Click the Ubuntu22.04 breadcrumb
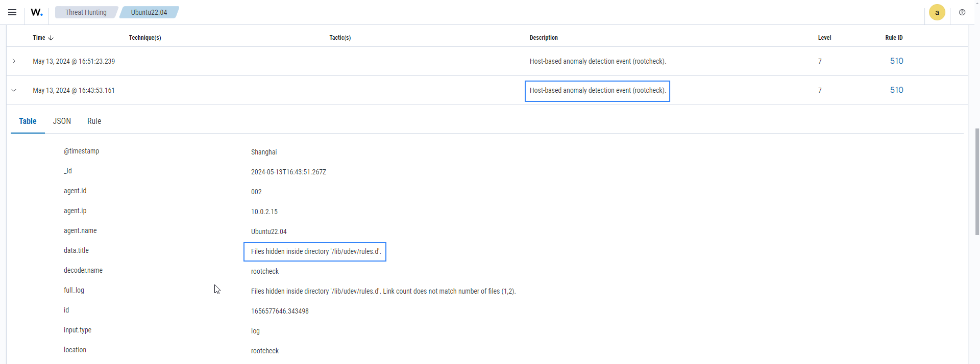The height and width of the screenshot is (364, 980). pos(149,12)
